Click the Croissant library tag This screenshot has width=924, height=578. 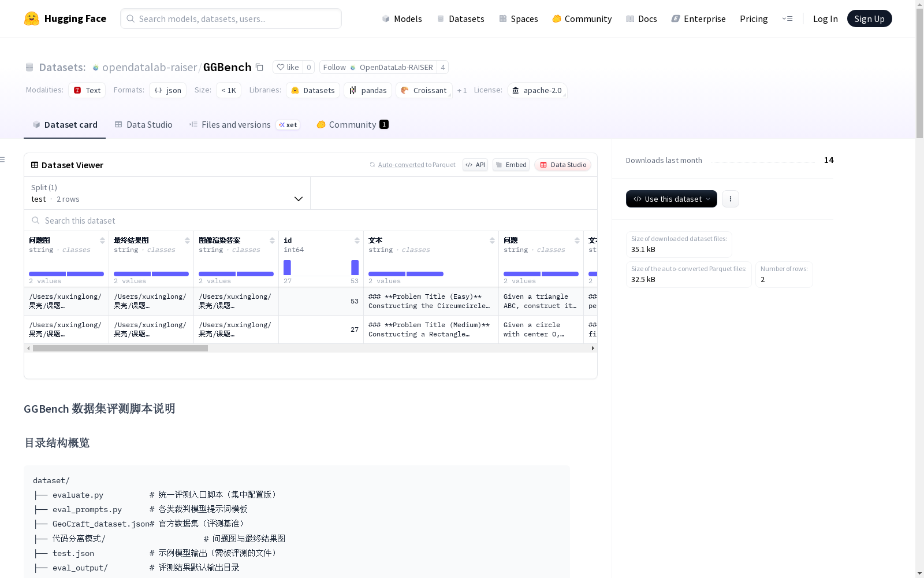coord(424,90)
